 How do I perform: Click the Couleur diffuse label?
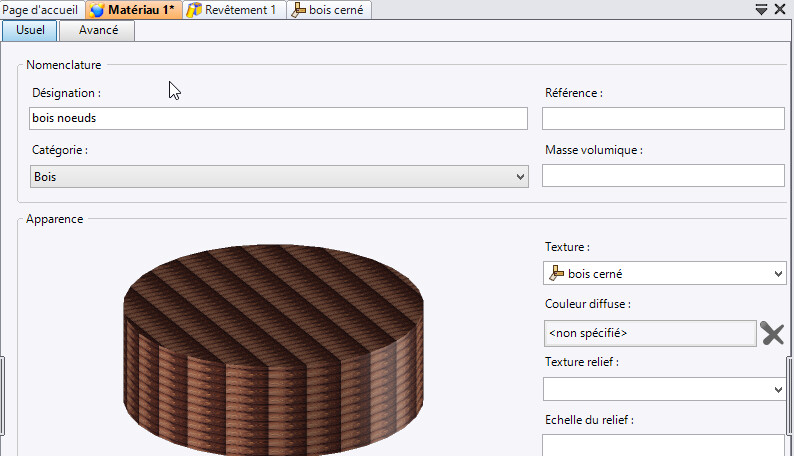point(587,304)
